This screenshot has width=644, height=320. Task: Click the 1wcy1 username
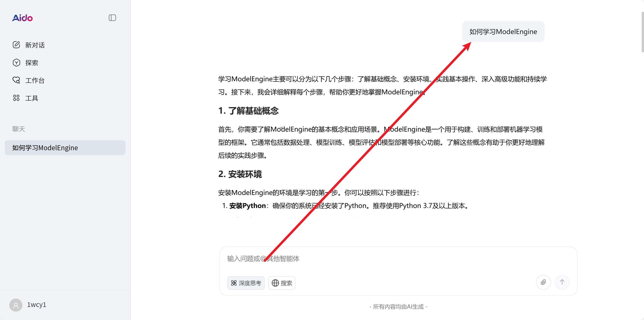37,305
